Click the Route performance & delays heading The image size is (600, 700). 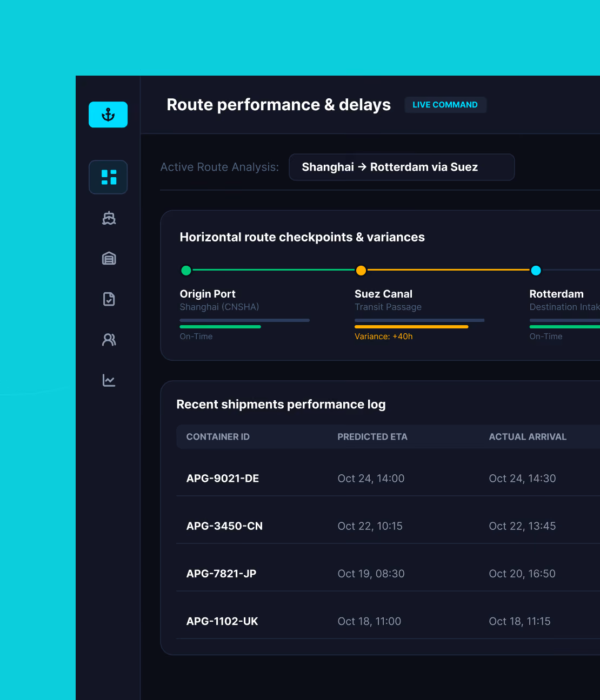pos(278,105)
